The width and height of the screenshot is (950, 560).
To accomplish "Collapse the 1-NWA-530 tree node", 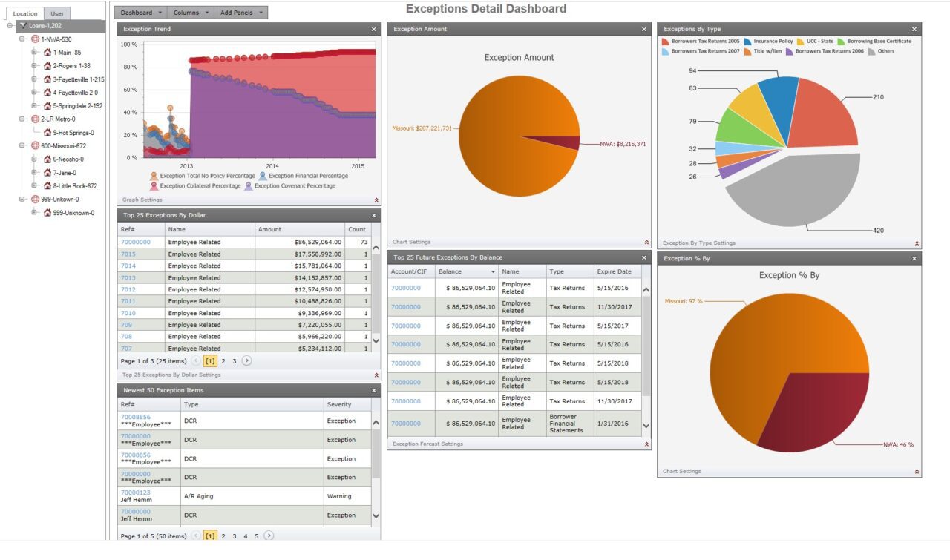I will coord(22,39).
